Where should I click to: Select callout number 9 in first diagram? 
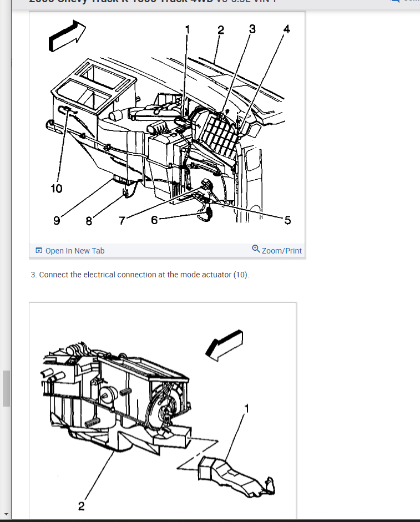(x=57, y=220)
